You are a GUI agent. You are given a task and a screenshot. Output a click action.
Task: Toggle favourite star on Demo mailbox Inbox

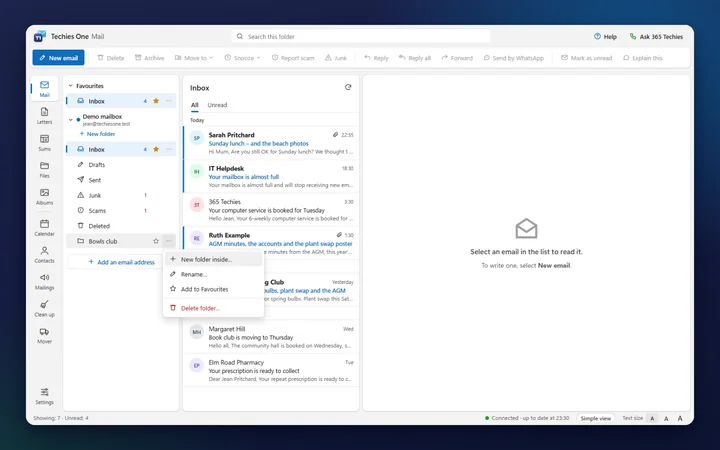tap(156, 149)
